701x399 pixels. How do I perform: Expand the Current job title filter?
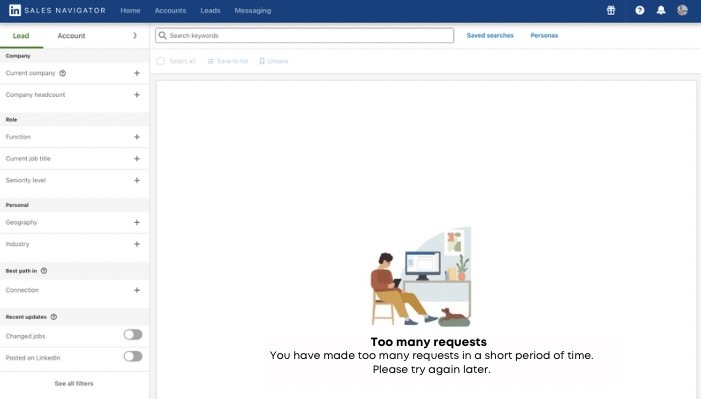click(x=137, y=159)
